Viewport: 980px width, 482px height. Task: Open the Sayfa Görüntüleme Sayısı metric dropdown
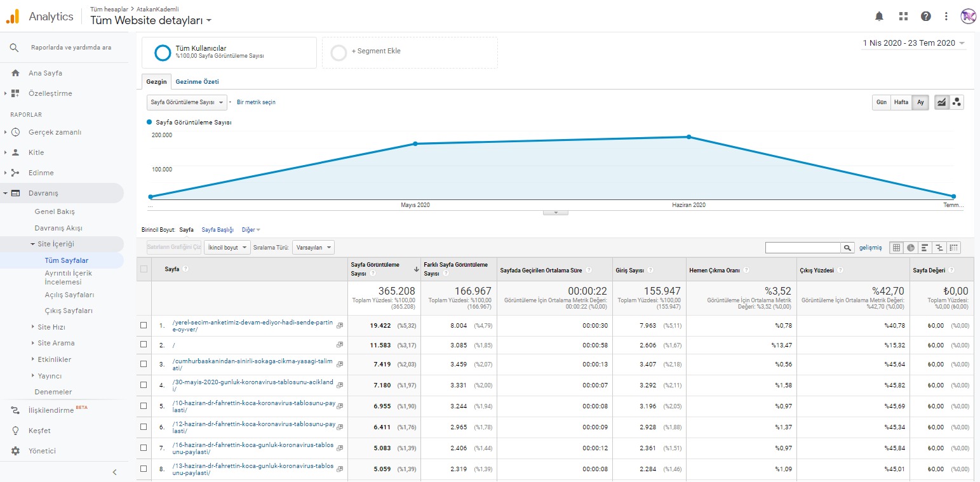tap(187, 102)
